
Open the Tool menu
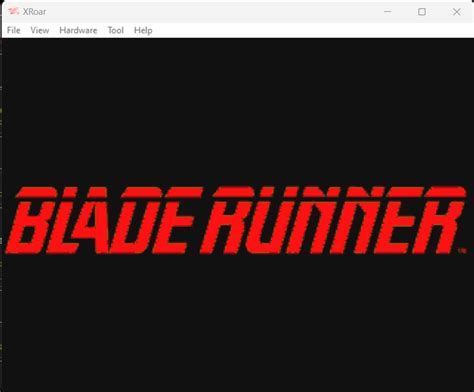116,30
